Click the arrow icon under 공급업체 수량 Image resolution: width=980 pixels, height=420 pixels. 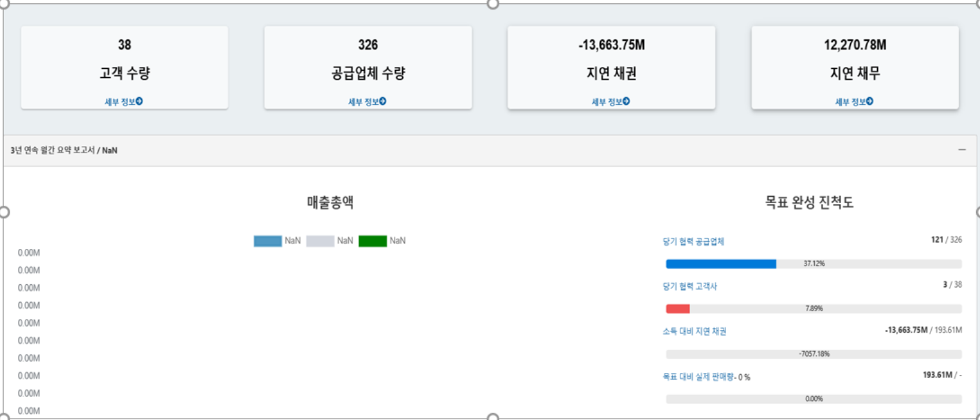pos(383,102)
